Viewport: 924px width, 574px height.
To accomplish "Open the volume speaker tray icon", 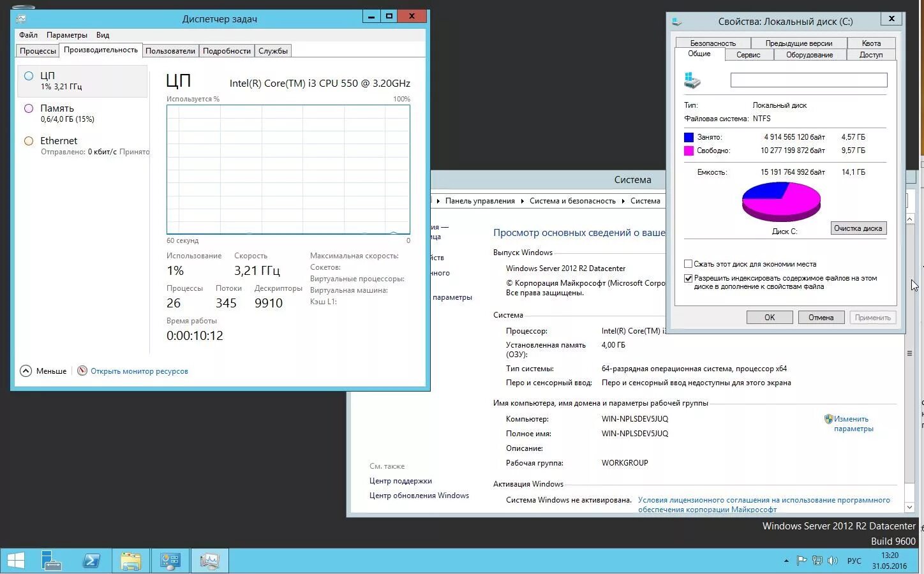I will (x=832, y=561).
